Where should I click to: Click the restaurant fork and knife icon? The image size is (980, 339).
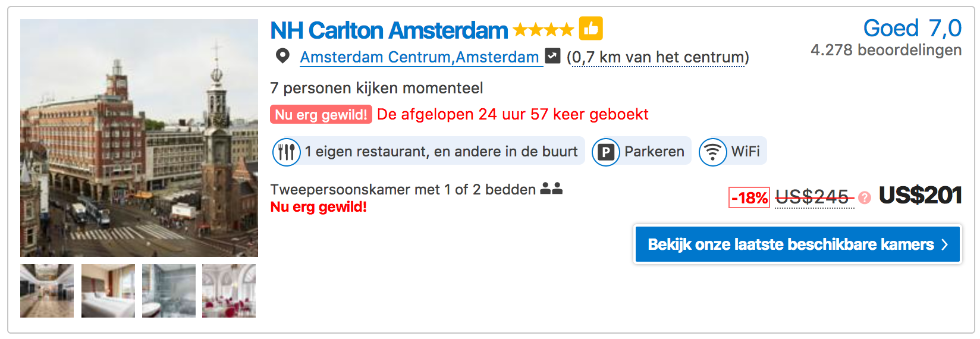(287, 152)
